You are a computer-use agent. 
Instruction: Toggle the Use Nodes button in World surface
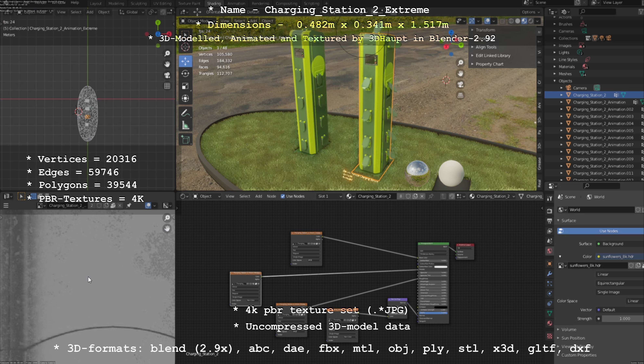click(x=600, y=231)
